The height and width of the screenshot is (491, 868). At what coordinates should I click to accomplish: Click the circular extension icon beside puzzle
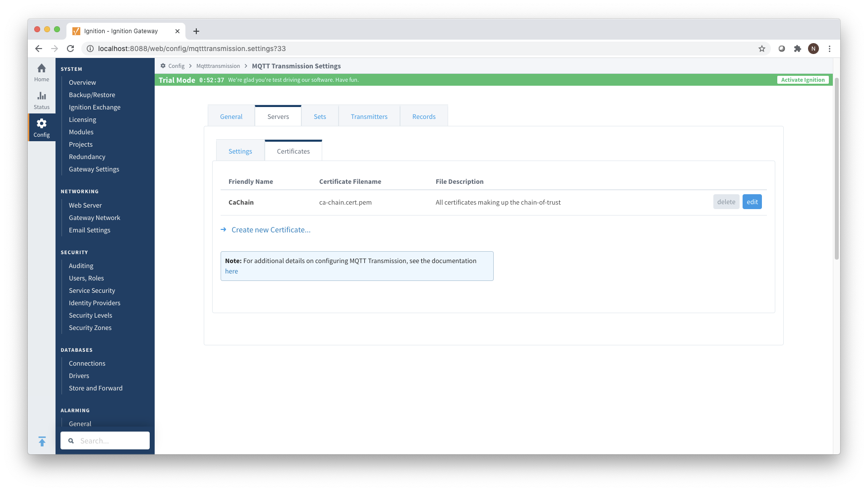click(782, 49)
